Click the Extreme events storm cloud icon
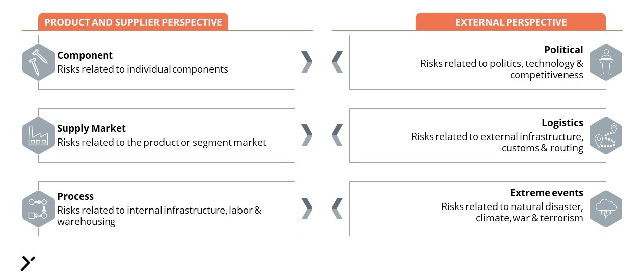The image size is (644, 278). (606, 209)
